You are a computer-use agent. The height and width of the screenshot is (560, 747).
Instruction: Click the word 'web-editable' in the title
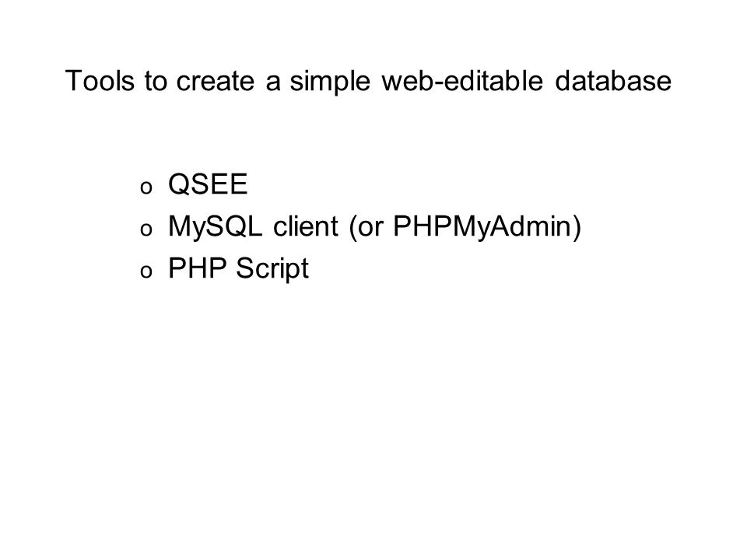point(462,80)
